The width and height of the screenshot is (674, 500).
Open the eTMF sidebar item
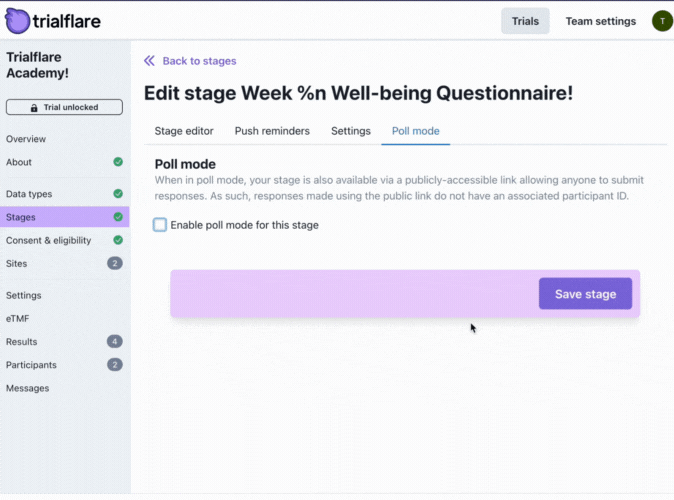tap(19, 318)
